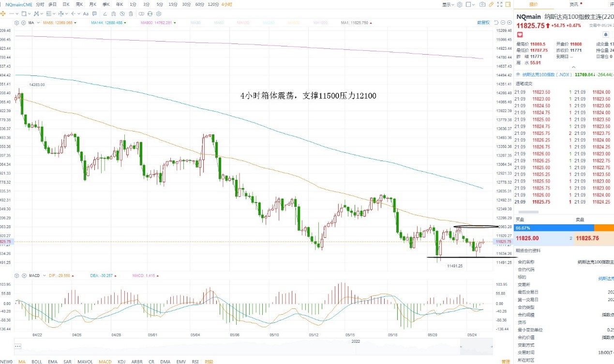Open MA indicator settings gear
Viewport: 614px width, 364px height.
pyautogui.click(x=16, y=23)
